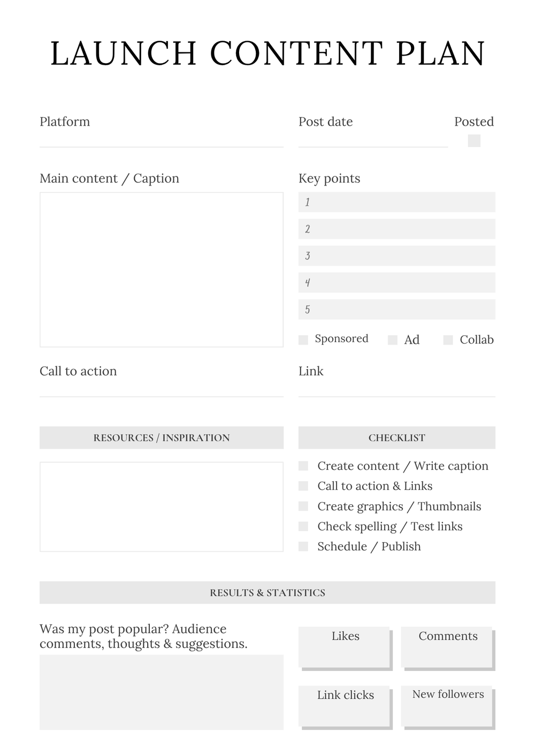
Task: Select Key points row 5
Action: point(396,309)
